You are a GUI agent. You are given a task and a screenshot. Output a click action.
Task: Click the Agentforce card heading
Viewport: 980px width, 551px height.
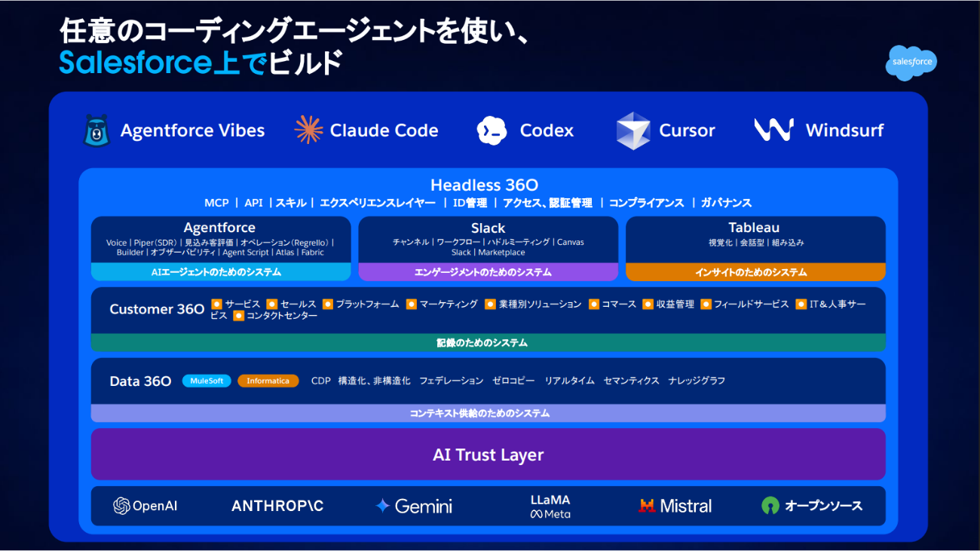[219, 228]
